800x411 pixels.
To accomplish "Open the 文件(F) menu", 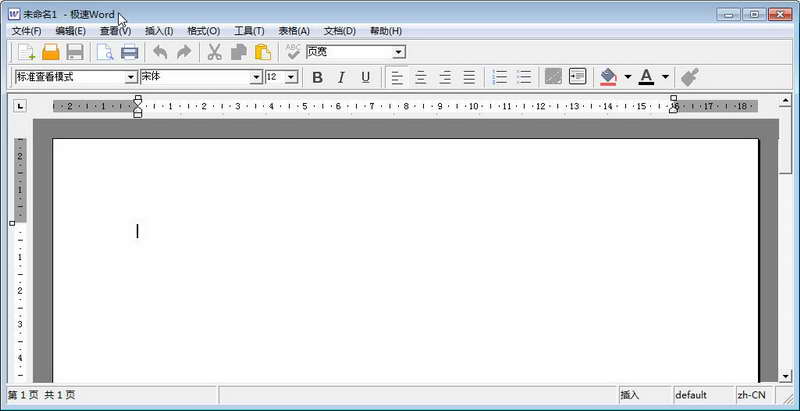I will coord(27,31).
